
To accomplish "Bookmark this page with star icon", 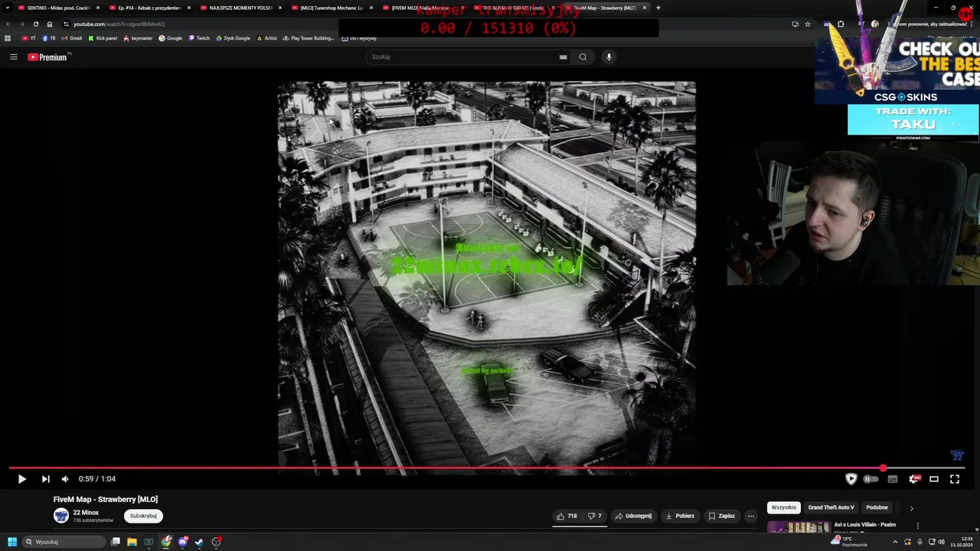I will 807,24.
